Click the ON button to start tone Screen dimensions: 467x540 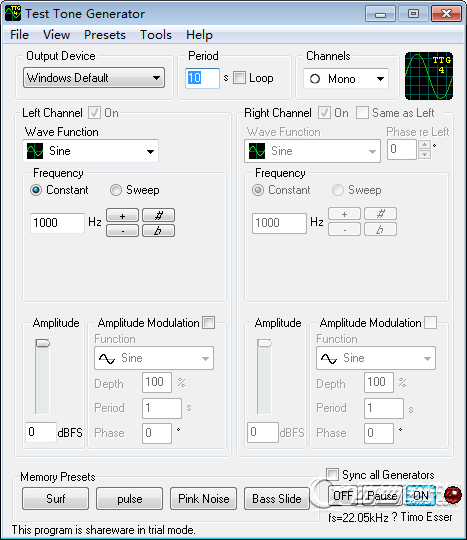421,496
